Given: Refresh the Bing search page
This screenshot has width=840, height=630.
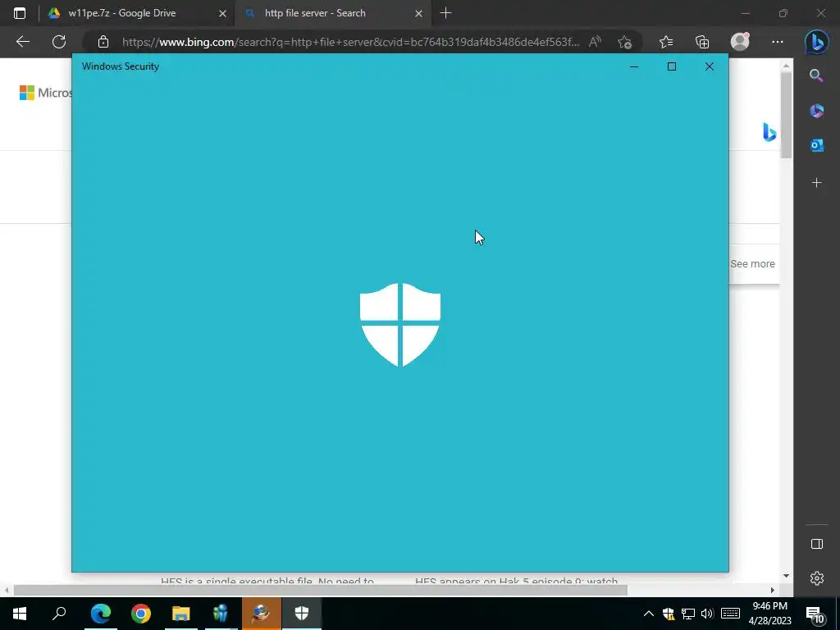Looking at the screenshot, I should click(x=59, y=42).
